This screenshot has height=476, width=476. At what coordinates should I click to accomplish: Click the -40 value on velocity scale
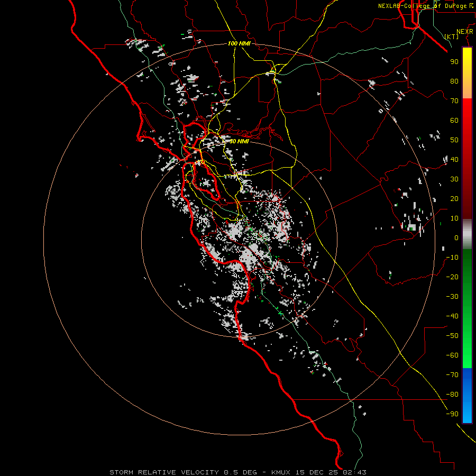(x=452, y=316)
